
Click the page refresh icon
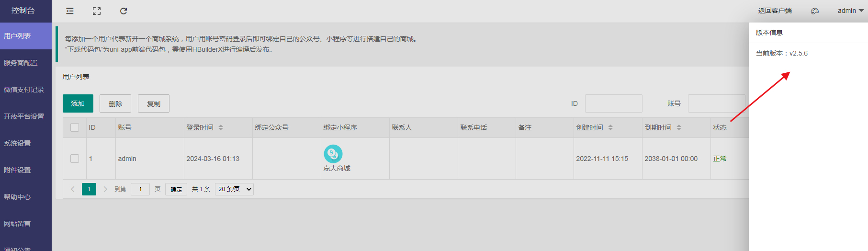pyautogui.click(x=124, y=11)
